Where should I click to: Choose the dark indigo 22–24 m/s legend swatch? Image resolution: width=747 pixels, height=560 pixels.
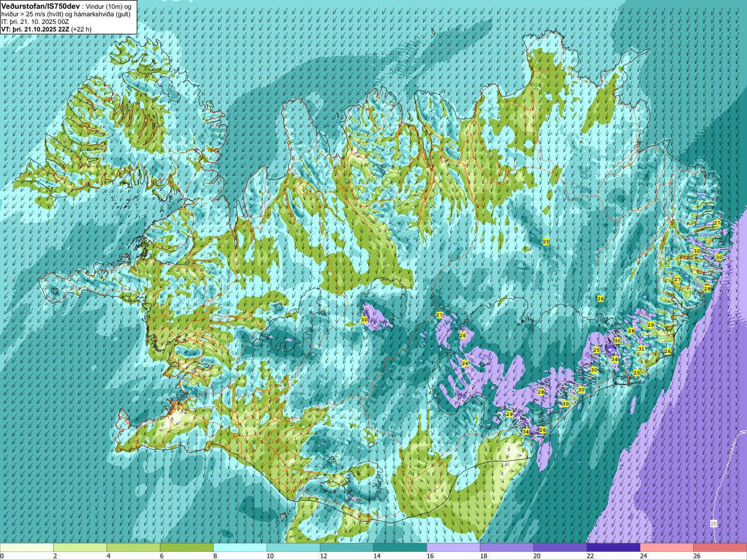click(x=613, y=548)
